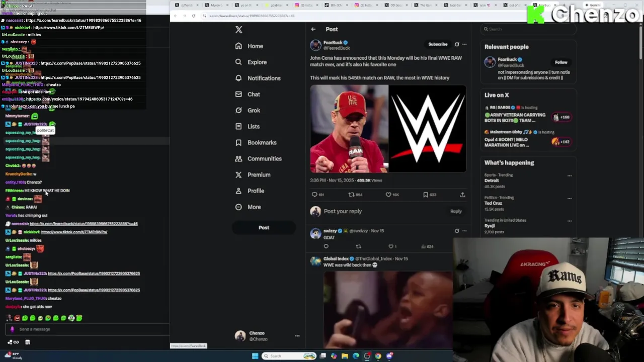Open Chenzo account menu dots
This screenshot has width=644, height=362.
pyautogui.click(x=297, y=336)
